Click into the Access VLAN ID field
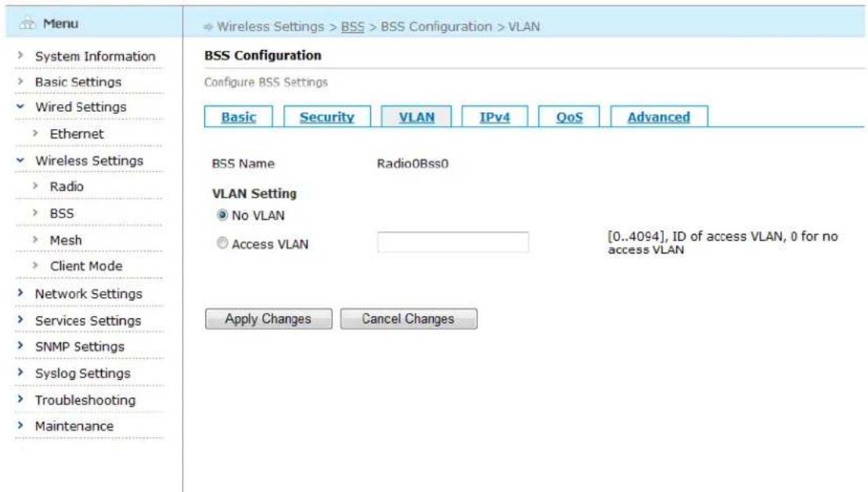 point(453,242)
